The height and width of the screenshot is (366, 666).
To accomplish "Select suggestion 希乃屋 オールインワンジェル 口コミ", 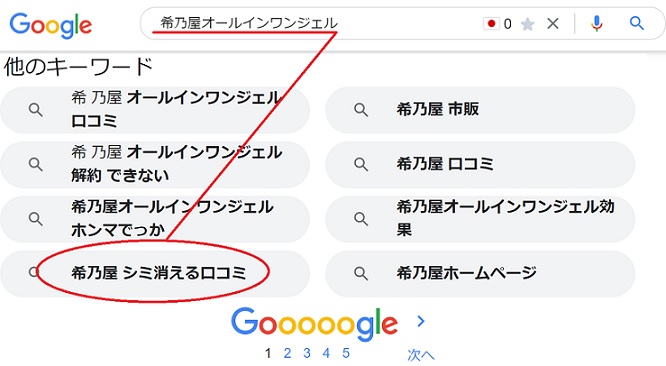I will [x=155, y=110].
